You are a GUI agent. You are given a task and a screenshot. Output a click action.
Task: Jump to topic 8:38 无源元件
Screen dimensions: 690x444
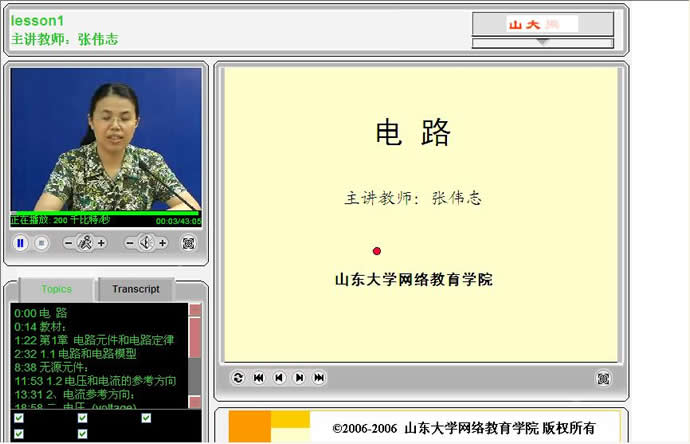51,367
